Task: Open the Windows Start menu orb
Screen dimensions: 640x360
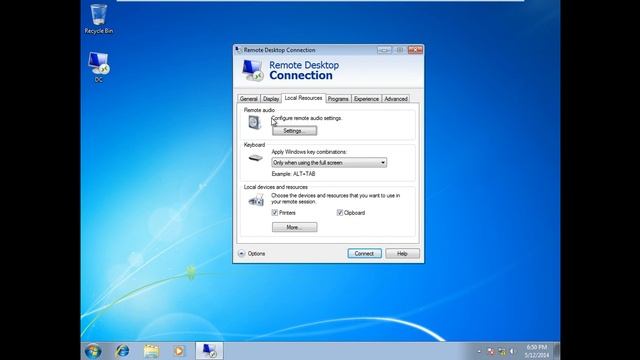Action: coord(93,351)
